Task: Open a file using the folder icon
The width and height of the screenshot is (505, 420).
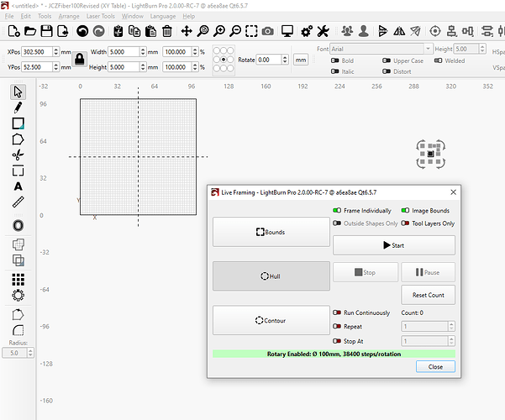Action: click(x=30, y=31)
